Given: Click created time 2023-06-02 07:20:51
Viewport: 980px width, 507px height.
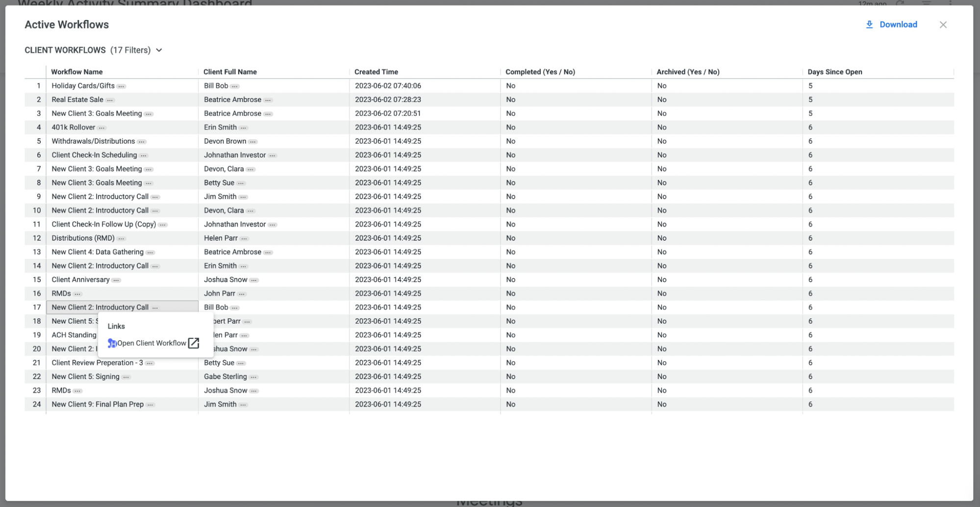Looking at the screenshot, I should [x=388, y=113].
